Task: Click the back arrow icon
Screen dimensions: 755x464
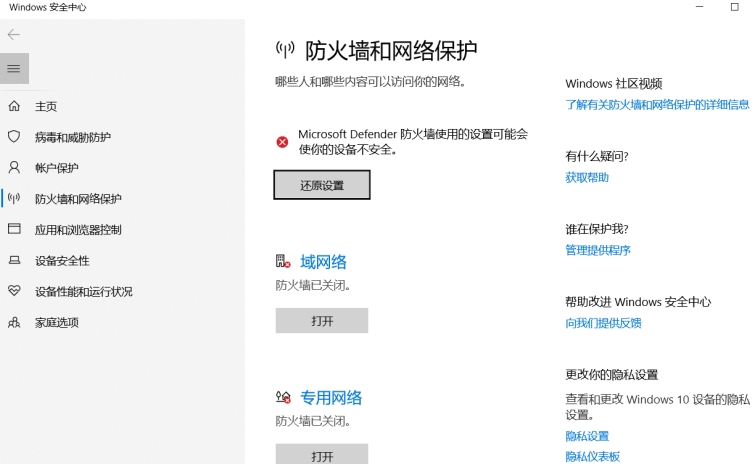Action: [x=13, y=34]
